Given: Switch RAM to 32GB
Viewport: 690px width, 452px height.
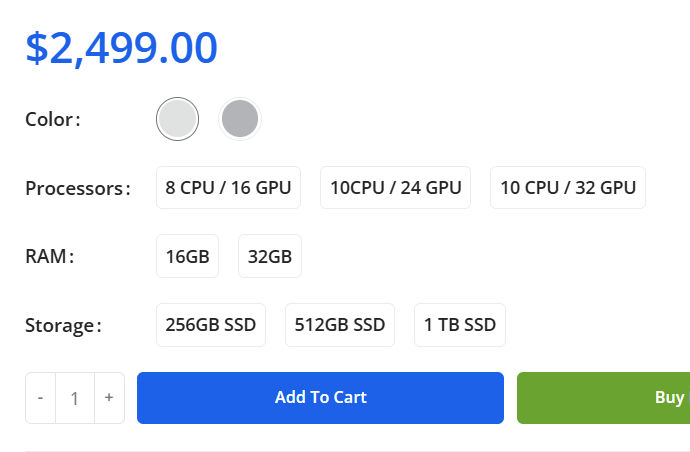Looking at the screenshot, I should click(269, 256).
